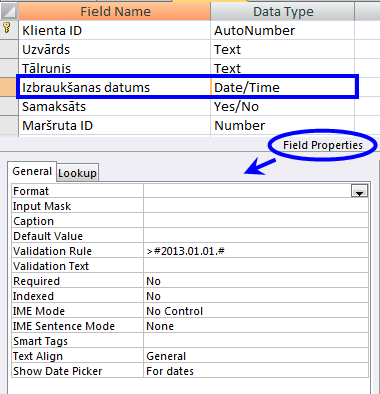Click the Yes/No data type cell
Viewport: 380px width, 394px height.
pos(282,107)
